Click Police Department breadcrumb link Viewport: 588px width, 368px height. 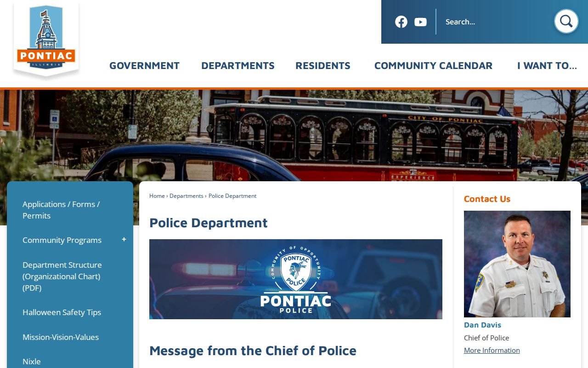(x=232, y=195)
